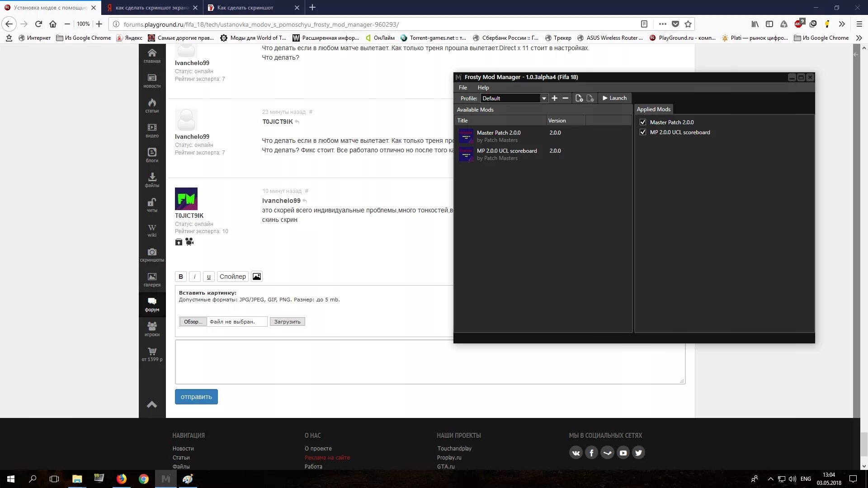Switch to the 'как сделать скриншот экрана' tab
This screenshot has width=868, height=488.
point(153,8)
